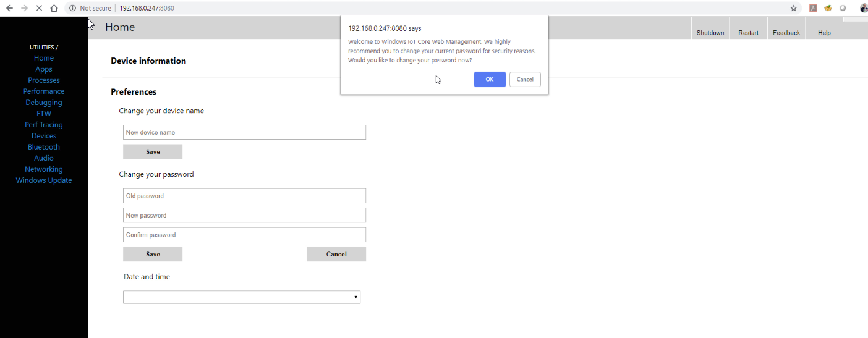The image size is (868, 338).
Task: Save the new device name
Action: pos(153,152)
